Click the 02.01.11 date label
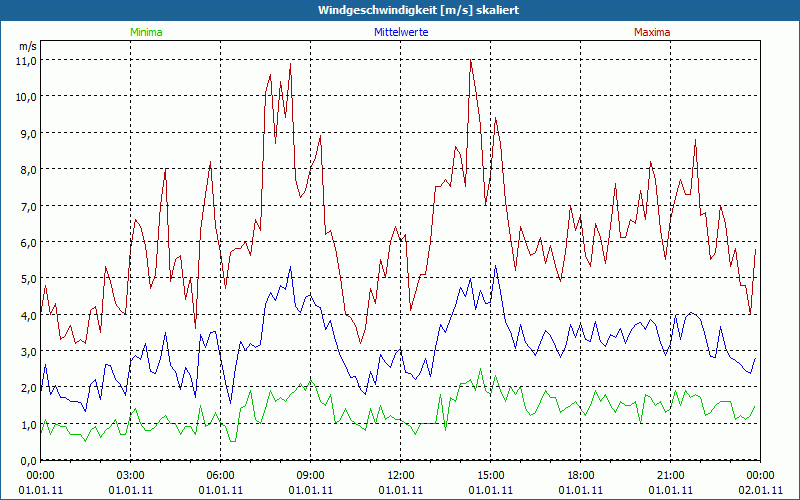Image resolution: width=800 pixels, height=500 pixels. pos(760,490)
